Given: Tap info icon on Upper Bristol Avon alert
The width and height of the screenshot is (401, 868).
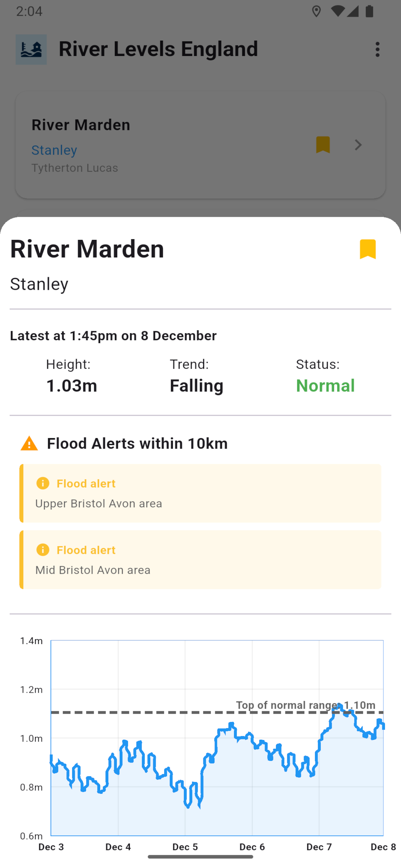Looking at the screenshot, I should point(43,483).
